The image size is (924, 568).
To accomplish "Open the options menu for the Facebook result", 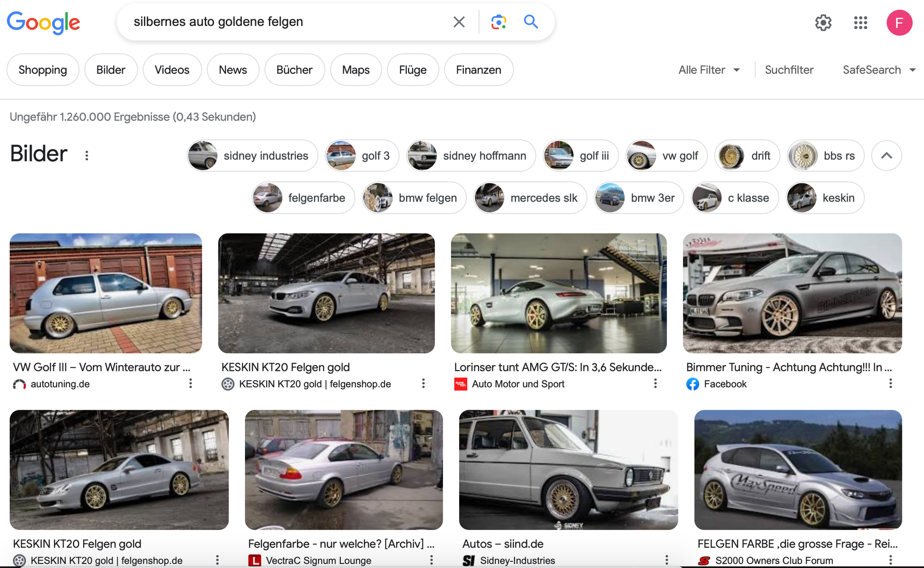I will [x=890, y=383].
